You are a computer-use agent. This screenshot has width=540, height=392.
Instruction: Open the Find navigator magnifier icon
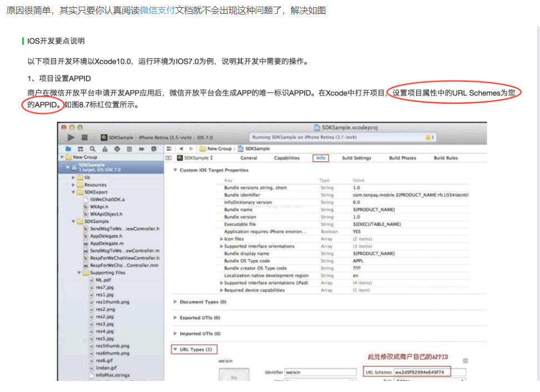(92, 149)
